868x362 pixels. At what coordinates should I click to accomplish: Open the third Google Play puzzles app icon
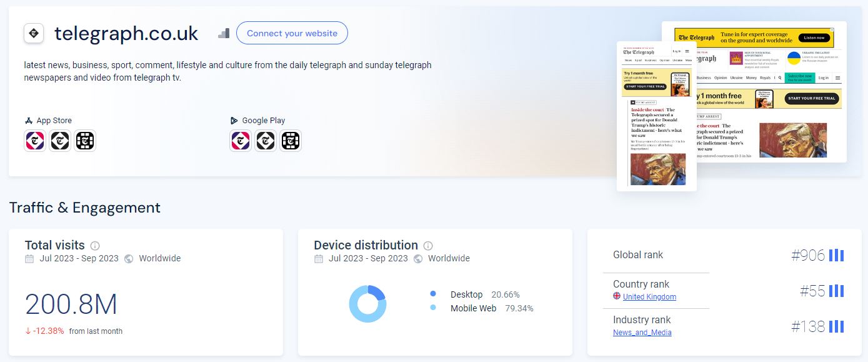[291, 141]
